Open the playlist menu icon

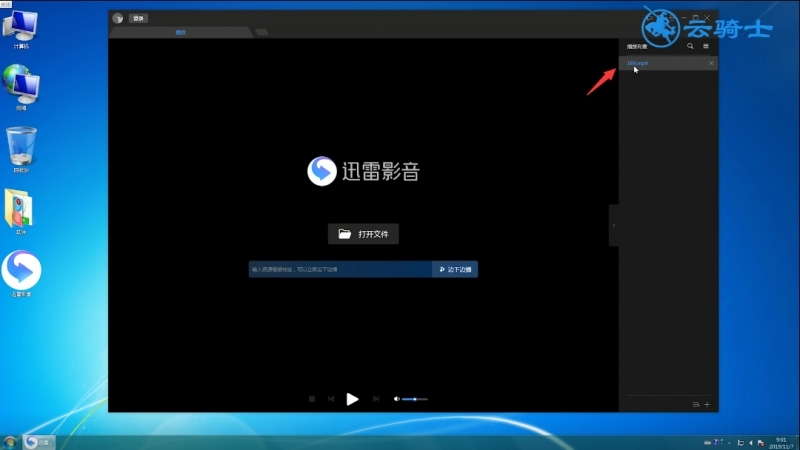point(706,46)
